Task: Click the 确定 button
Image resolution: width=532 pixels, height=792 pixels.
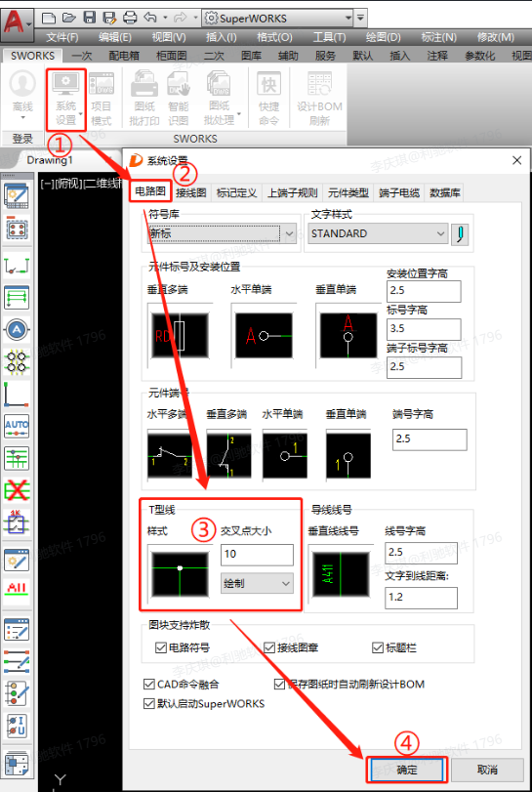Action: pyautogui.click(x=407, y=770)
